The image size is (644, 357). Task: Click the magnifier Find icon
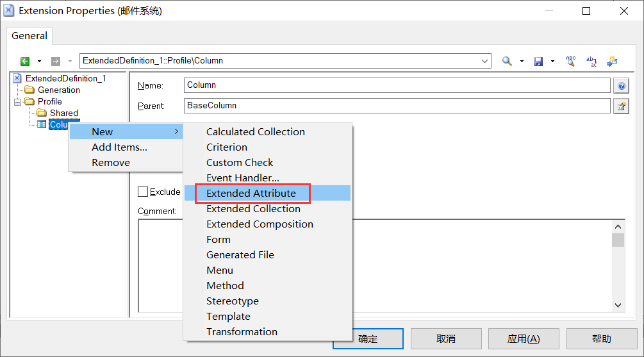tap(508, 62)
